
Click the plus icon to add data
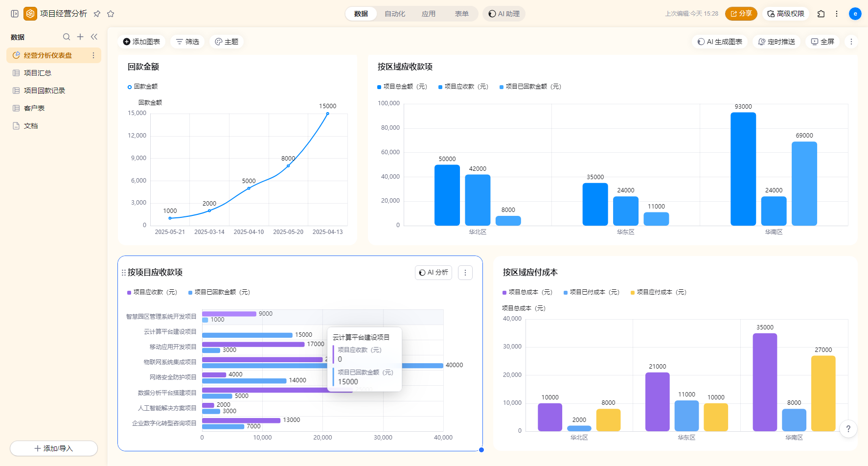pos(80,37)
